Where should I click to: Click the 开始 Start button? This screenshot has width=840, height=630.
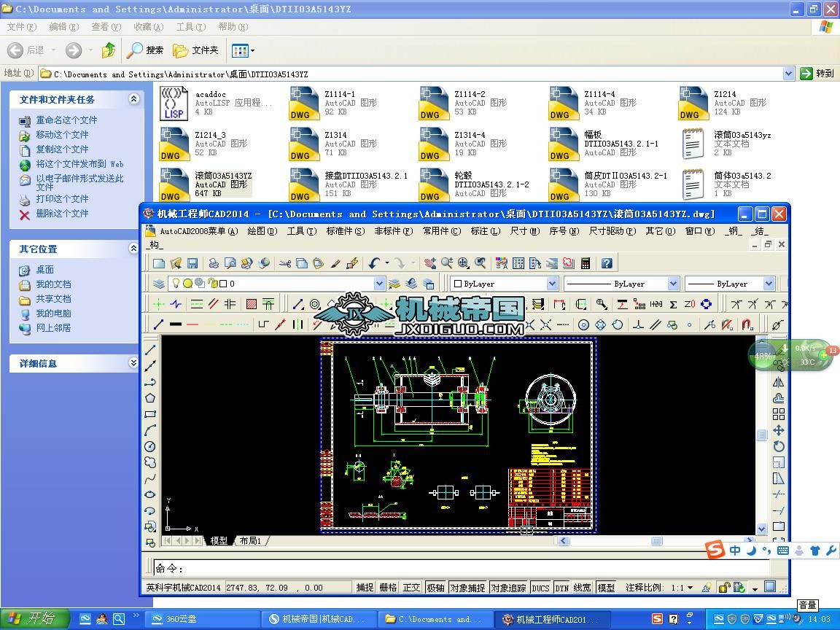pyautogui.click(x=35, y=619)
